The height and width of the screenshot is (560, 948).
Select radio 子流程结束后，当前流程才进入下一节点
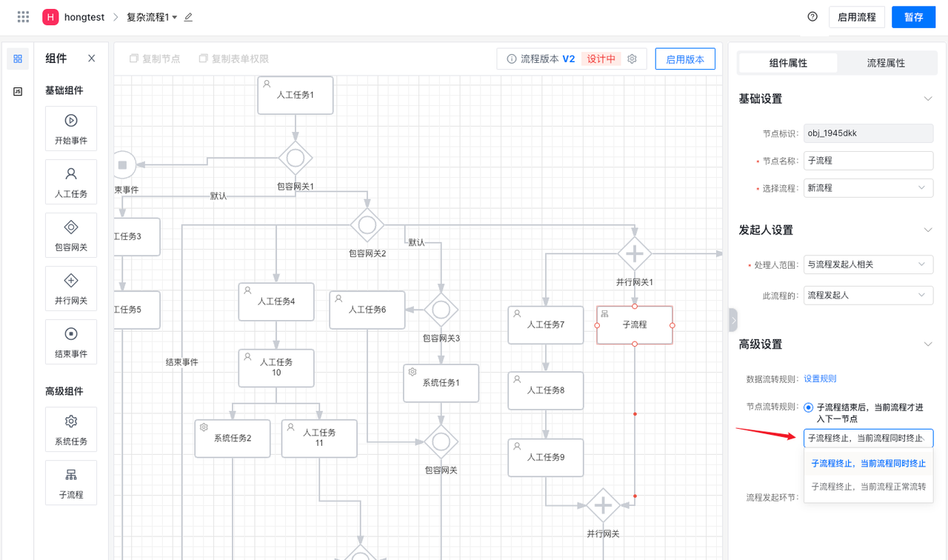tap(808, 407)
